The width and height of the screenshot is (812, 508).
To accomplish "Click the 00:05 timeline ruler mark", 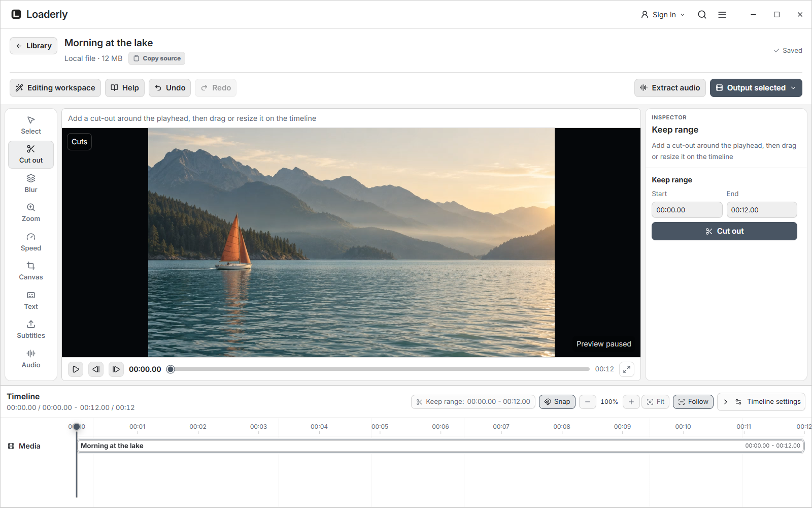I will [380, 427].
